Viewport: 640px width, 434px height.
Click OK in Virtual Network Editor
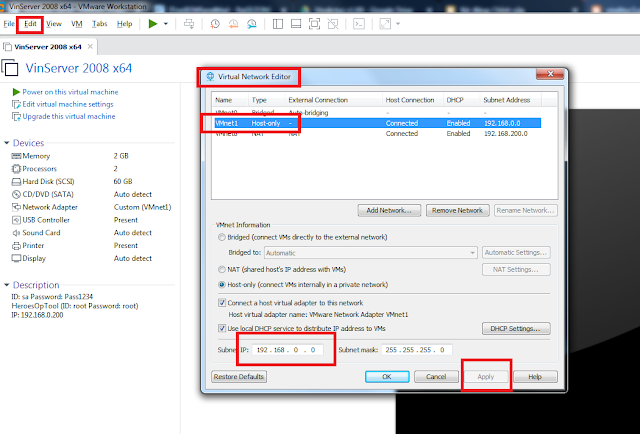(x=387, y=376)
